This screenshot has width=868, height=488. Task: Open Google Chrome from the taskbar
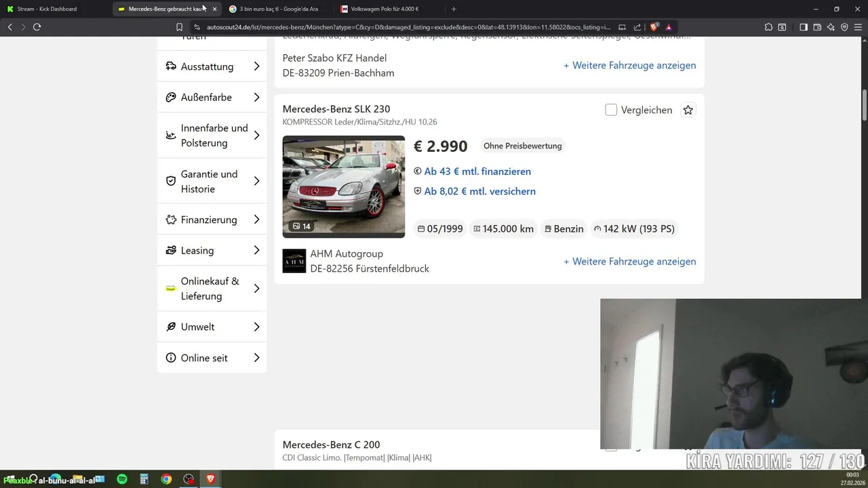[x=166, y=479]
